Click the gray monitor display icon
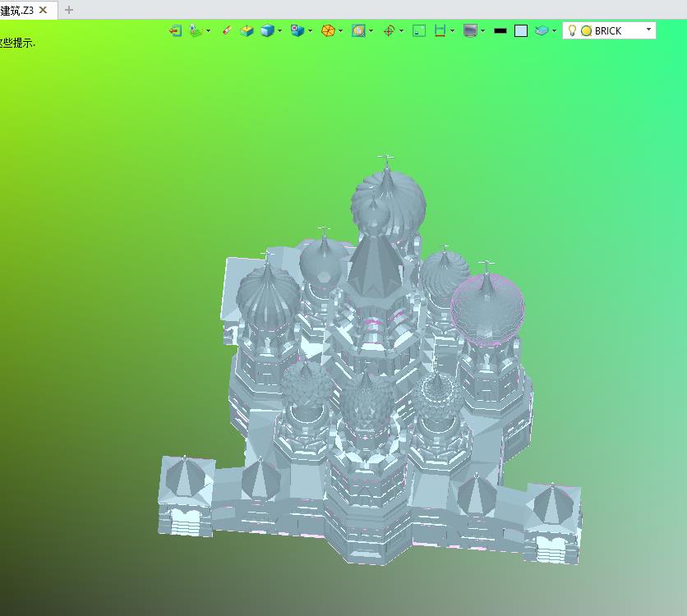The image size is (687, 616). 470,30
